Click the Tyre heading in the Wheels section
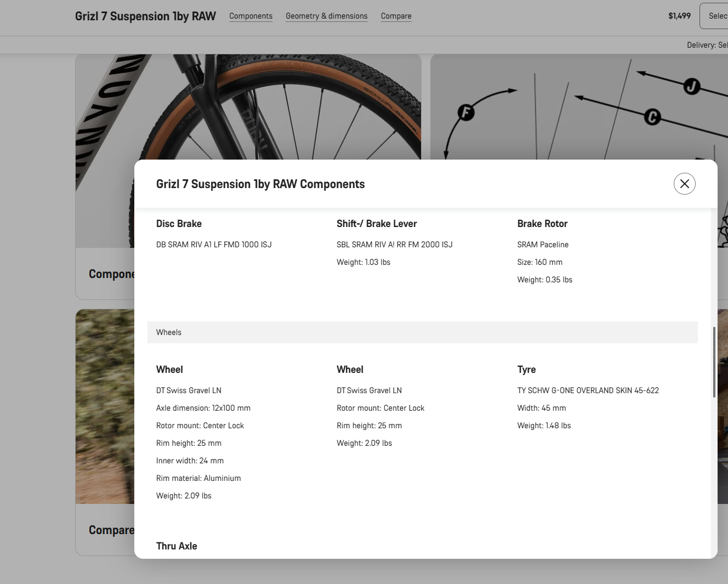This screenshot has height=584, width=728. (x=526, y=370)
